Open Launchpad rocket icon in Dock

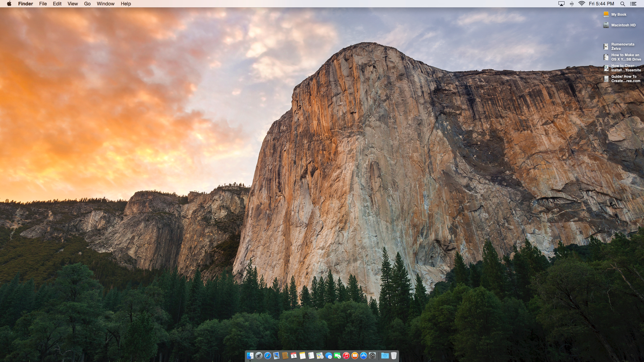coord(259,356)
